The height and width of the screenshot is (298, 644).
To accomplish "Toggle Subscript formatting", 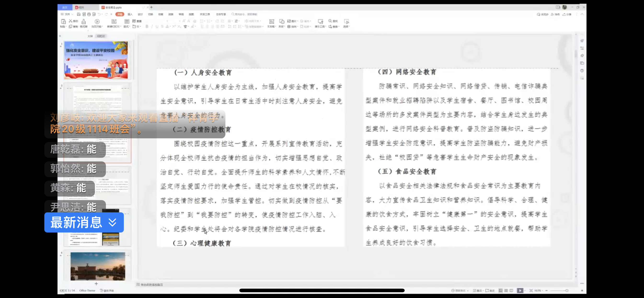I will [179, 27].
